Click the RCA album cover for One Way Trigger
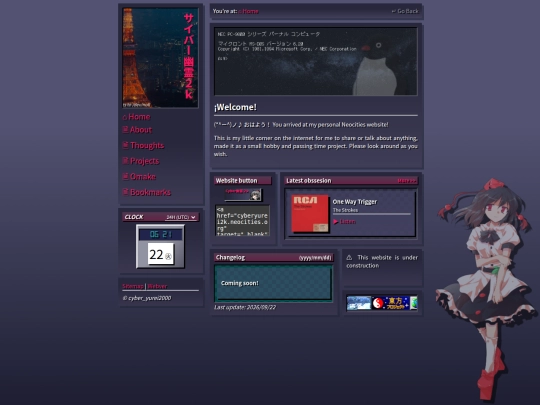The width and height of the screenshot is (540, 405). [310, 214]
